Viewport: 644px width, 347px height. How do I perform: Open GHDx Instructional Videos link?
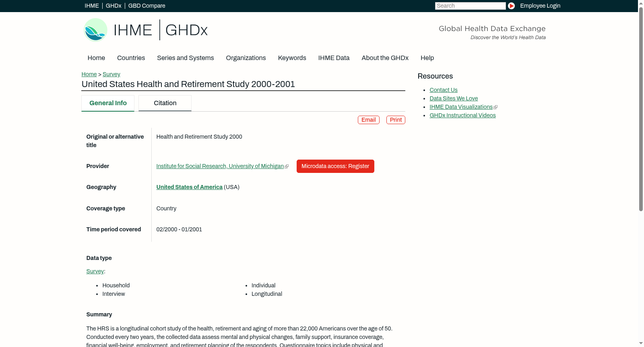tap(462, 115)
